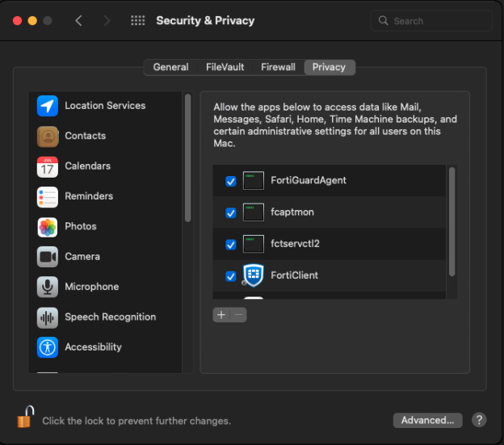Screen dimensions: 504x445
Task: Click the magnifying glass search icon
Action: pyautogui.click(x=383, y=20)
